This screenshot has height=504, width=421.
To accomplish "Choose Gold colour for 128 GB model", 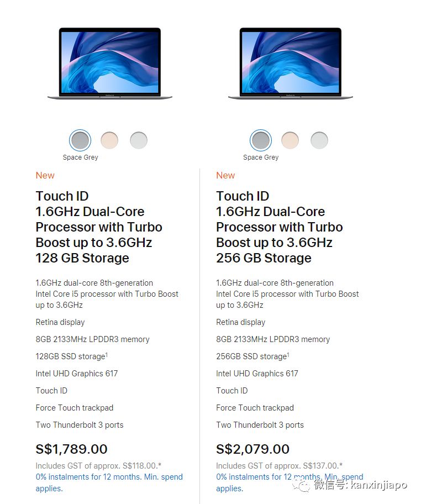I will (x=109, y=140).
